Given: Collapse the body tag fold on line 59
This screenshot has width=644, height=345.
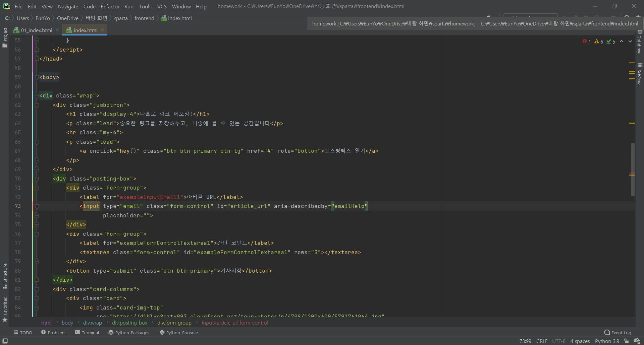Looking at the screenshot, I should [37, 77].
